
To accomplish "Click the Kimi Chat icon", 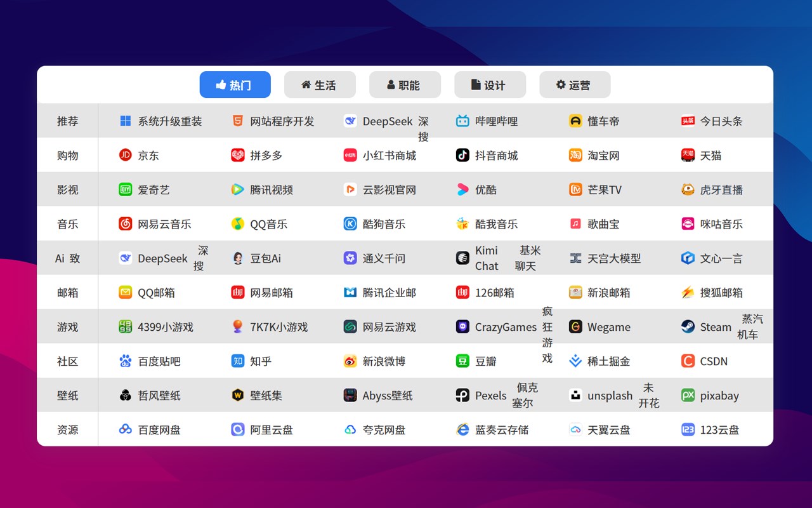I will click(462, 258).
